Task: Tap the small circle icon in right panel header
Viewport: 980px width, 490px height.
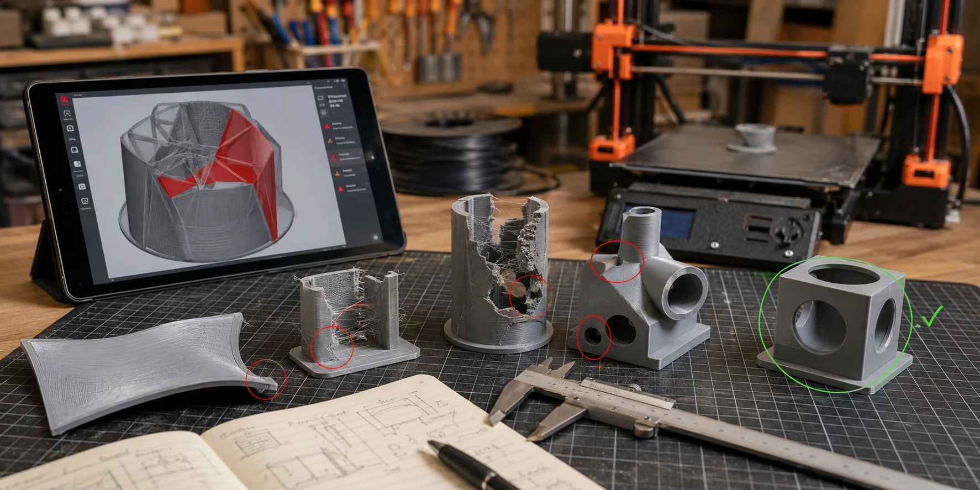Action: point(344,86)
